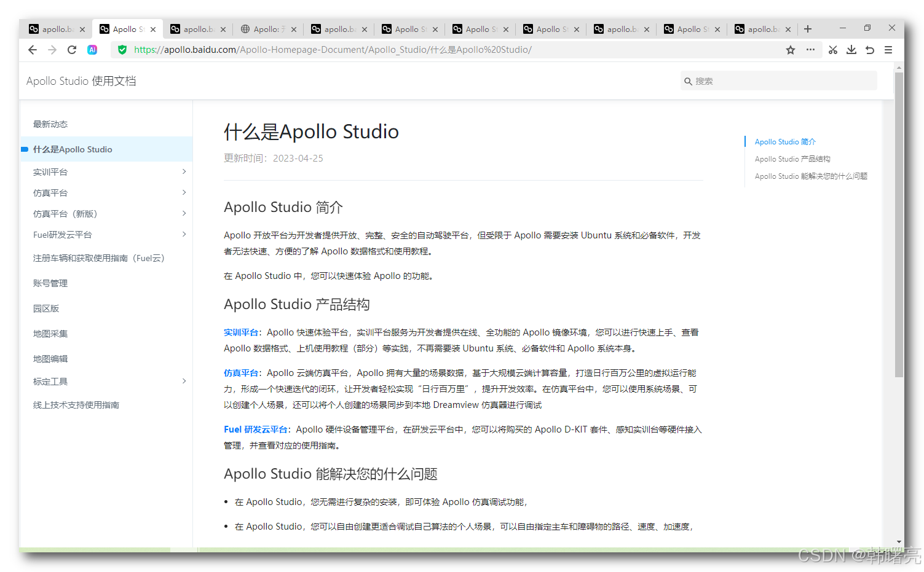Click sidebar label 实训平台
Screen dimensions: 924x572
tap(50, 172)
